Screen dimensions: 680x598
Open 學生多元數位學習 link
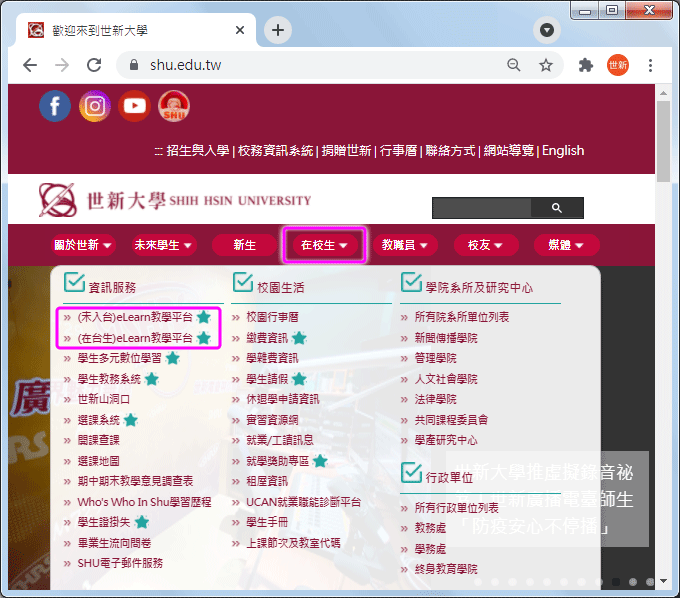[120, 359]
